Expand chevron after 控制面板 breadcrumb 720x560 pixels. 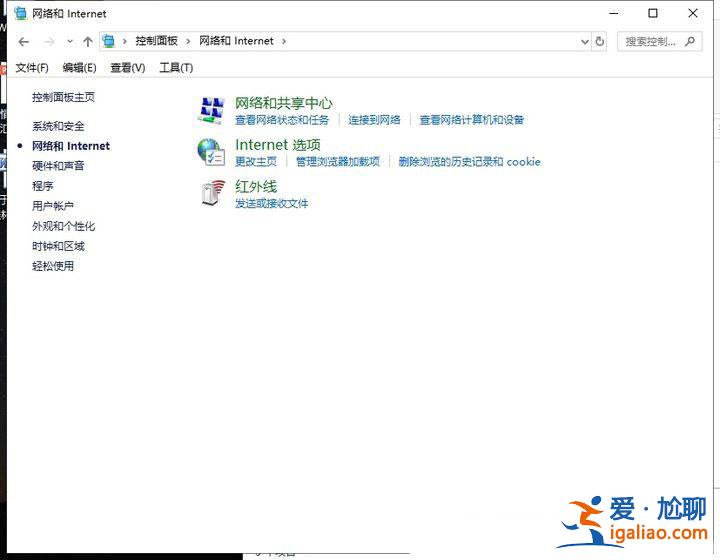pyautogui.click(x=188, y=41)
